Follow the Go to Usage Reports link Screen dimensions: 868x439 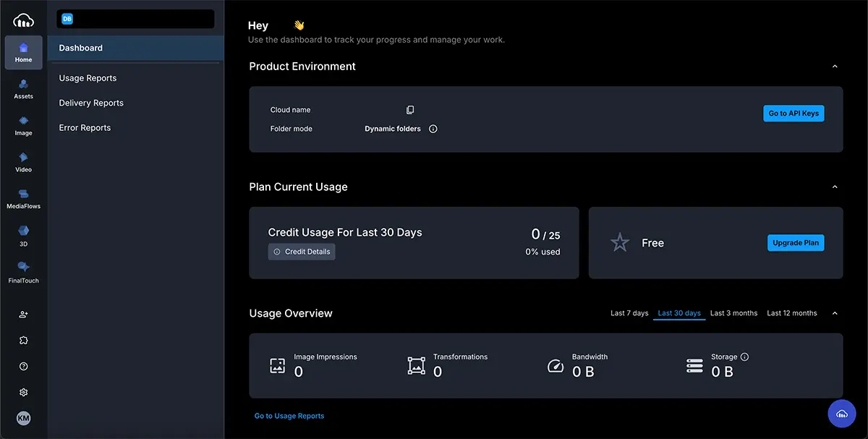pos(289,416)
